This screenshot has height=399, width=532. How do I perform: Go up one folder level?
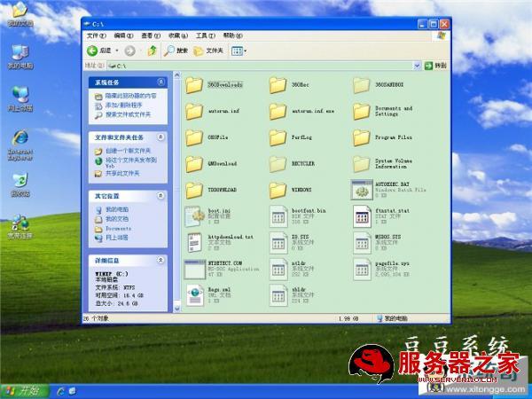point(152,51)
